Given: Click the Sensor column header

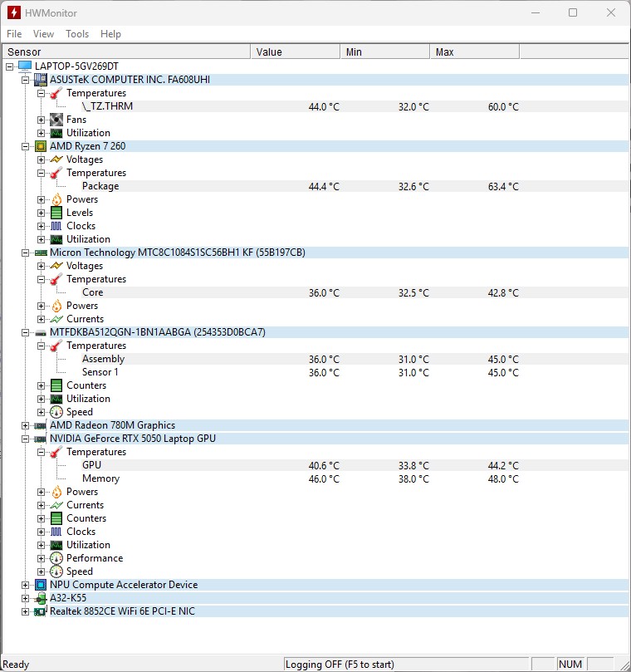Looking at the screenshot, I should click(x=126, y=52).
